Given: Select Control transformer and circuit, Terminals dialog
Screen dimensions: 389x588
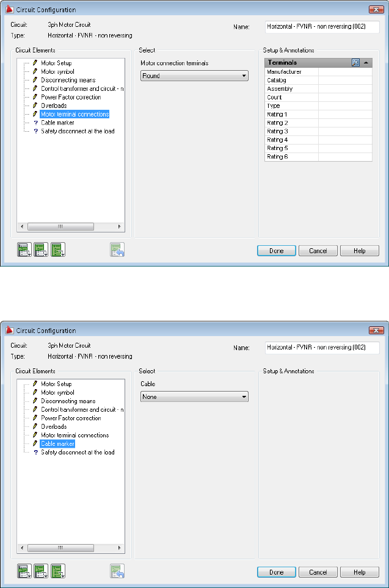Looking at the screenshot, I should pos(82,88).
